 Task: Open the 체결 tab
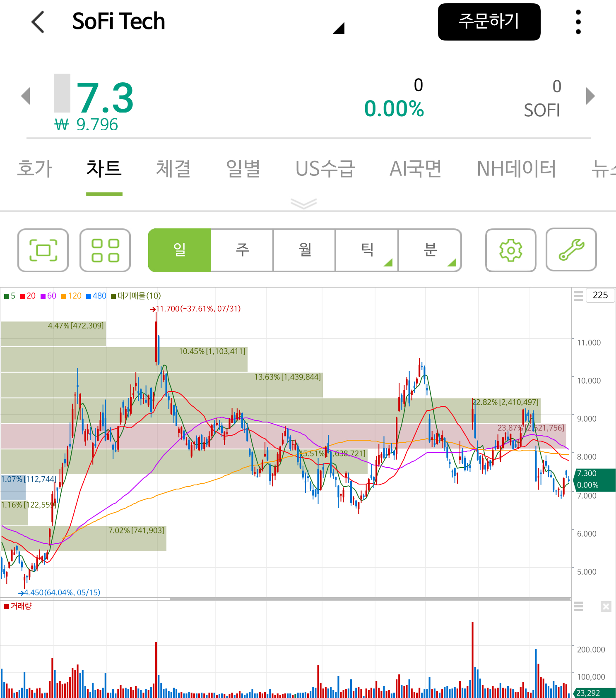click(x=173, y=169)
